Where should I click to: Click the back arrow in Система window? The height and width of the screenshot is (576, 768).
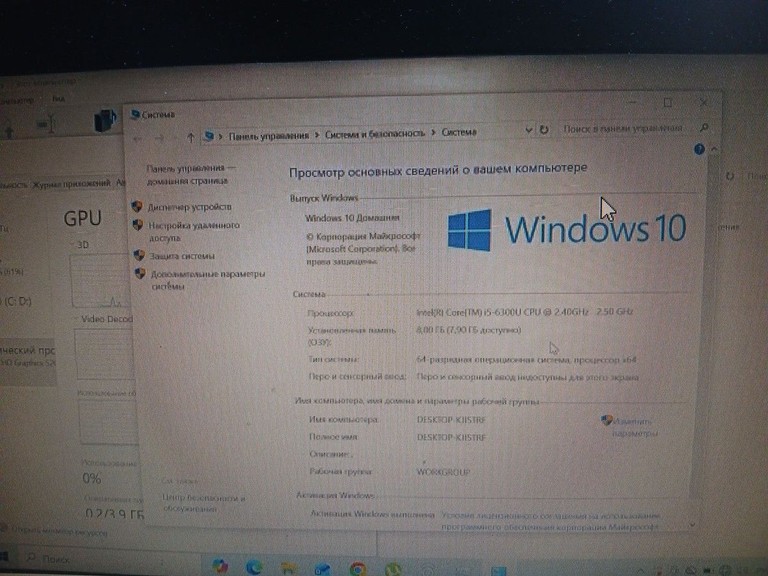[138, 139]
